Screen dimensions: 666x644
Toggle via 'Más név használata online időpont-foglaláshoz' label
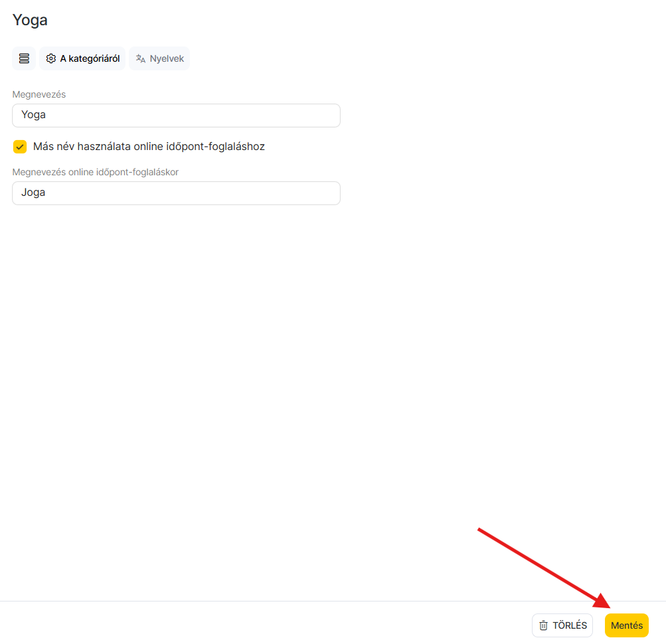tap(149, 147)
